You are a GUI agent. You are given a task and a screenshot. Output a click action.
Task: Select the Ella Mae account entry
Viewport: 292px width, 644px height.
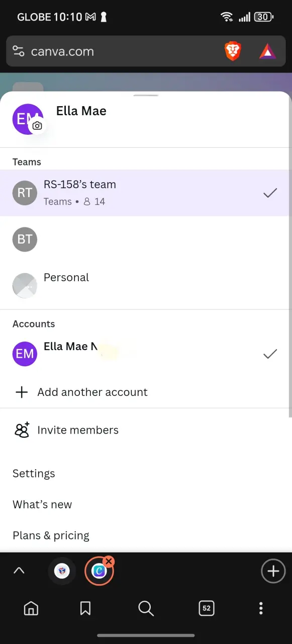point(145,354)
